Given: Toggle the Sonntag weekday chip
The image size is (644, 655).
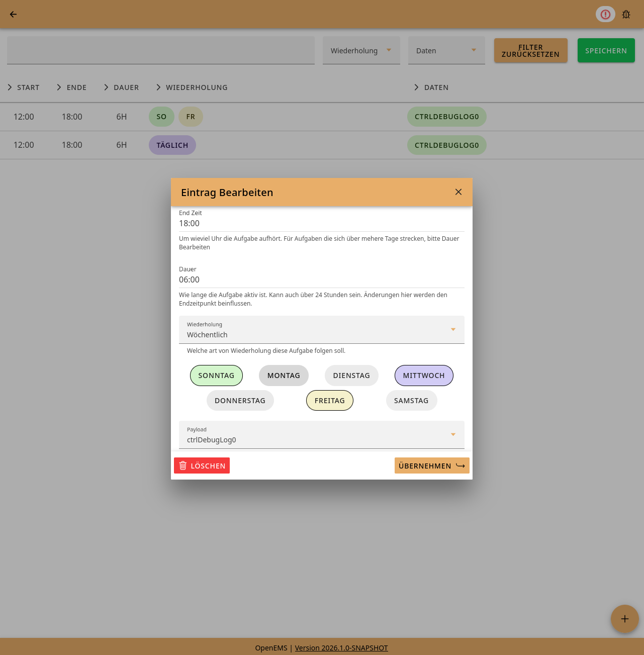Looking at the screenshot, I should point(216,376).
